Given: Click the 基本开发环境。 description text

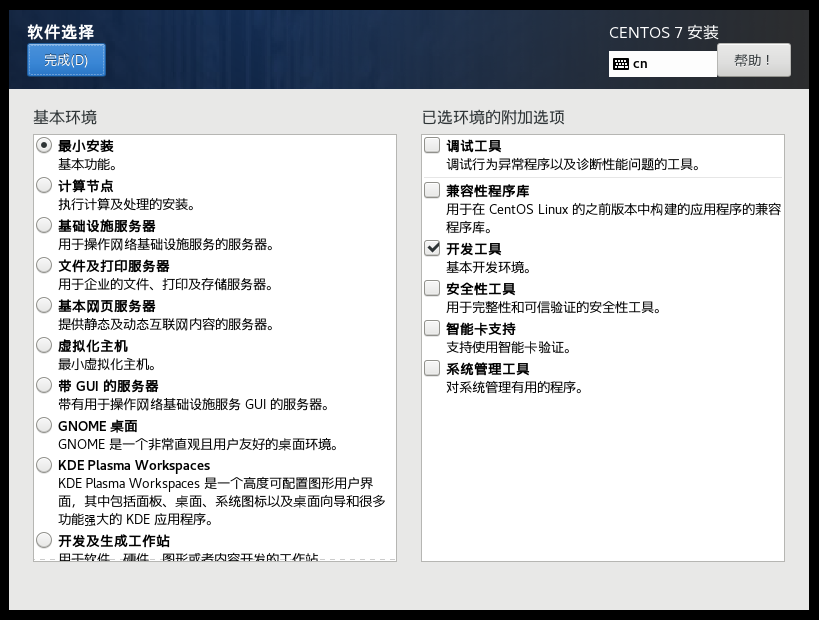Looking at the screenshot, I should (489, 267).
